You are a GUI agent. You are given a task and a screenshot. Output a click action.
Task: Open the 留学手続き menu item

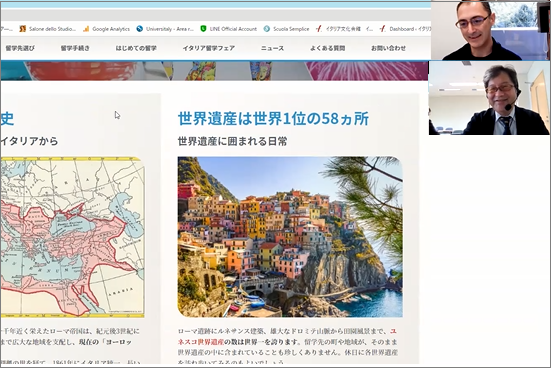click(x=75, y=48)
